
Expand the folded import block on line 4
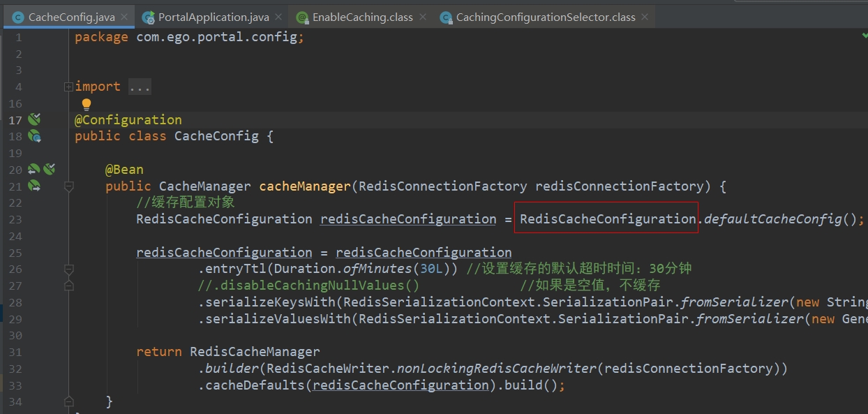coord(68,87)
